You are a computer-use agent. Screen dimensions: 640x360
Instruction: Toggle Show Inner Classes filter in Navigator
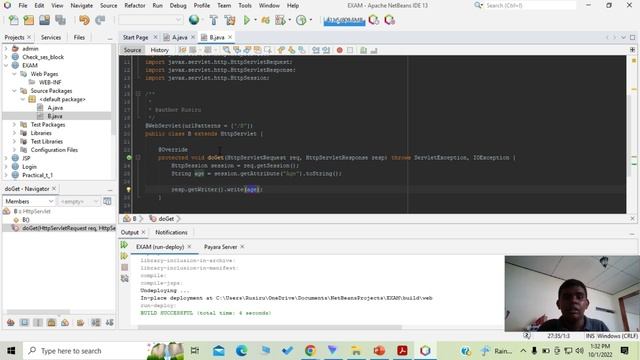point(65,322)
